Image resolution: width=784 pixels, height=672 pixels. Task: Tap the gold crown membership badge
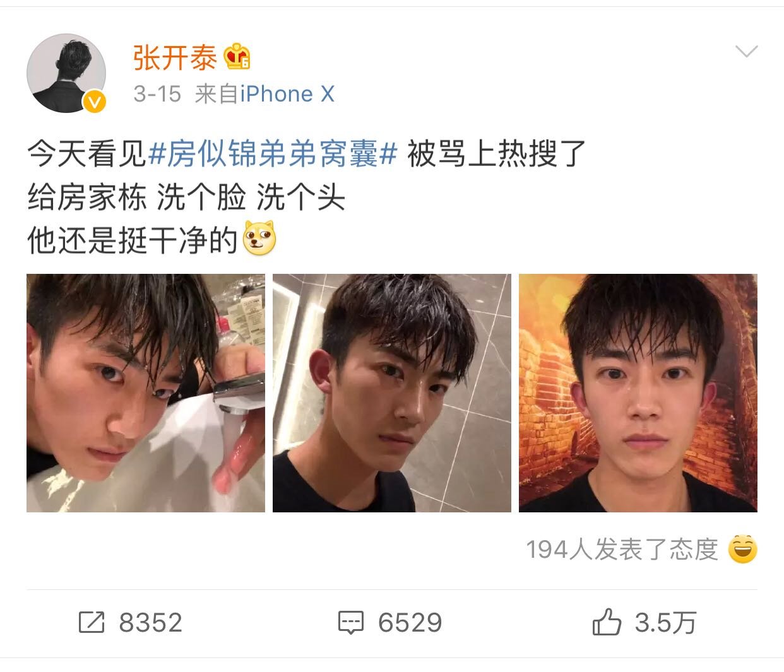tap(237, 57)
